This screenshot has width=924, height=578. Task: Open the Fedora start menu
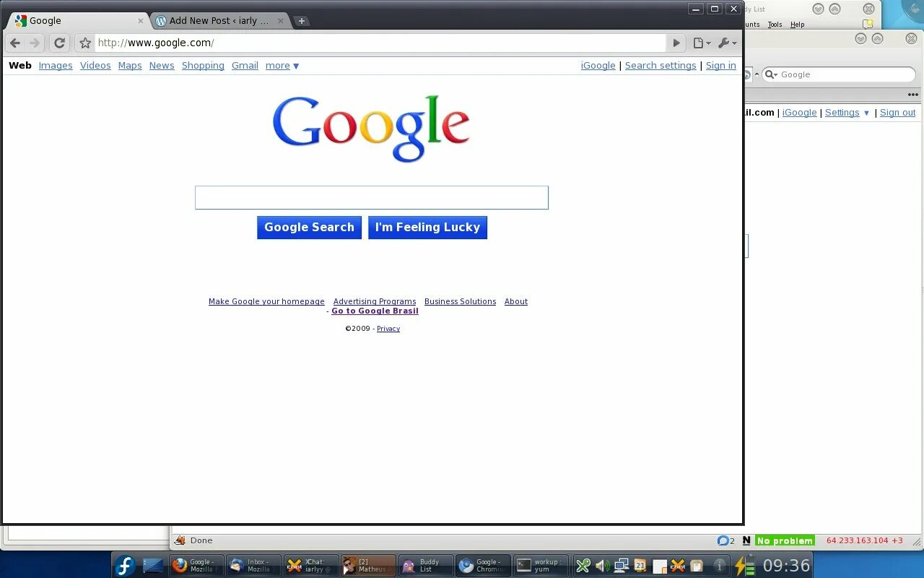125,565
